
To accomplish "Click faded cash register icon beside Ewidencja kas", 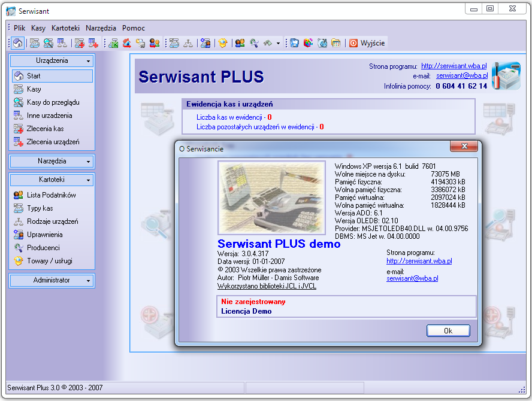I will click(x=158, y=118).
